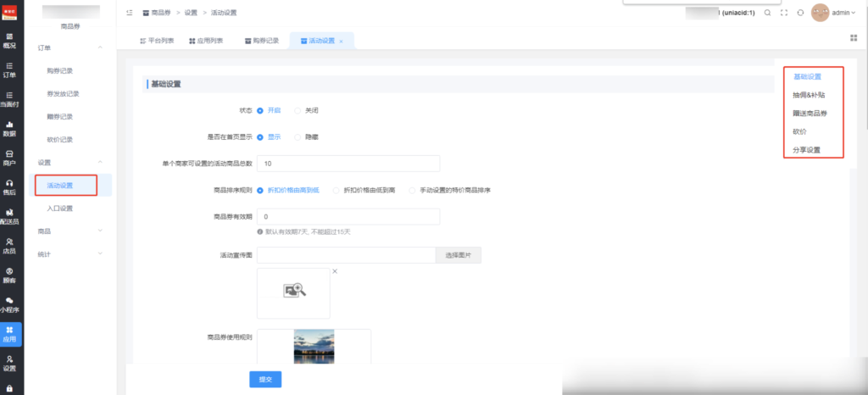
Task: Switch to 平台列表 tab
Action: [x=157, y=41]
